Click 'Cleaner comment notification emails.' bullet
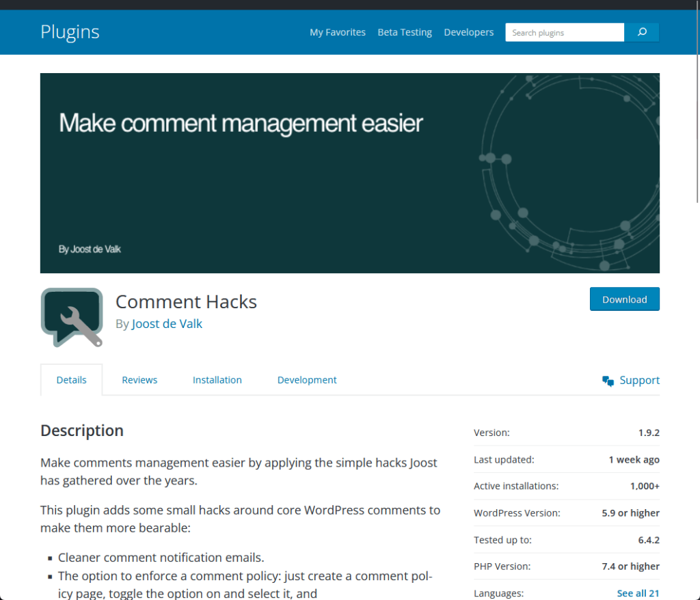 pyautogui.click(x=161, y=558)
